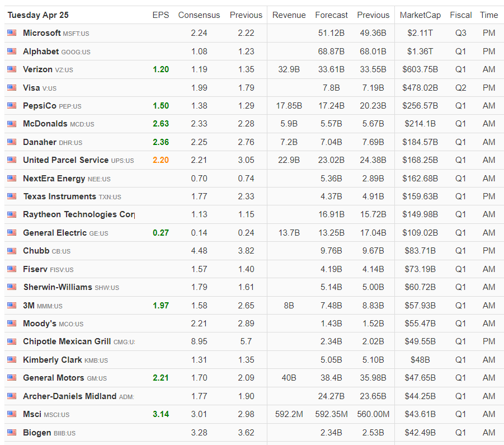Open the General Motors GM:US link

65,378
